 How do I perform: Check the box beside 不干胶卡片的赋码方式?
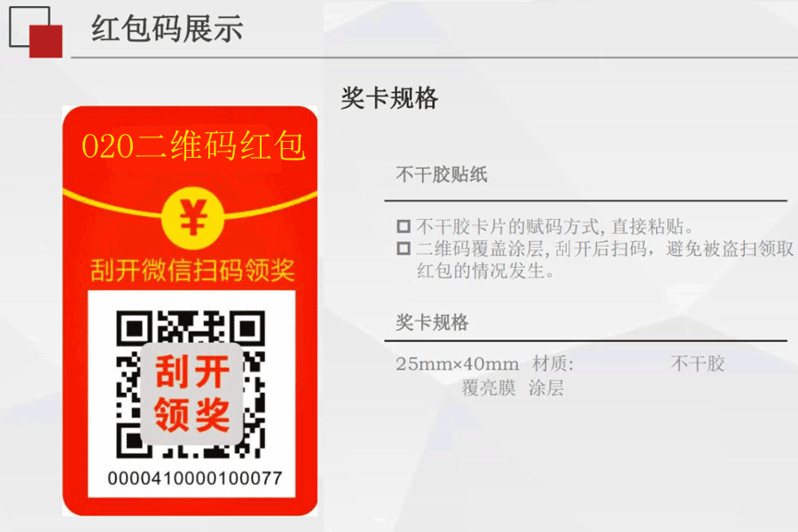(x=403, y=226)
